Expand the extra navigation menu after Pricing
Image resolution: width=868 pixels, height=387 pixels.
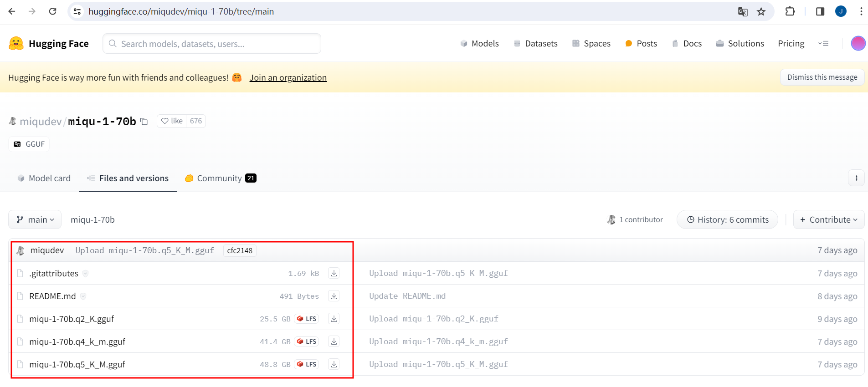tap(823, 43)
